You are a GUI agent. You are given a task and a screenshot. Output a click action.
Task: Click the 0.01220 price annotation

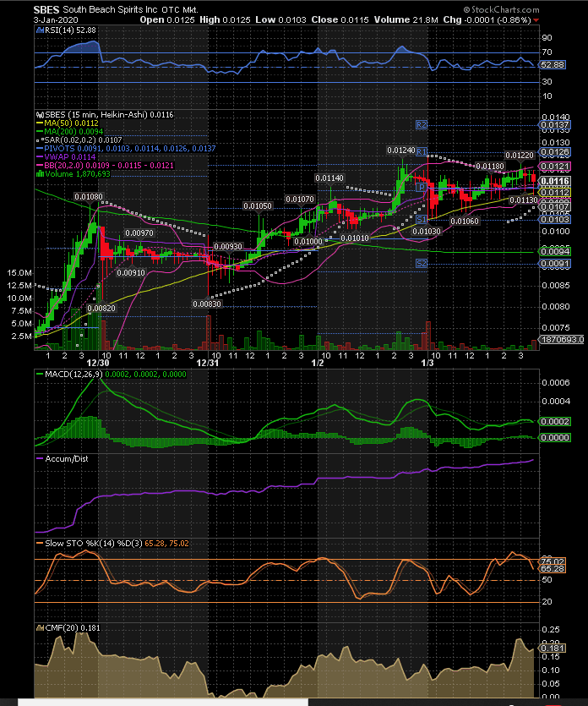[520, 156]
